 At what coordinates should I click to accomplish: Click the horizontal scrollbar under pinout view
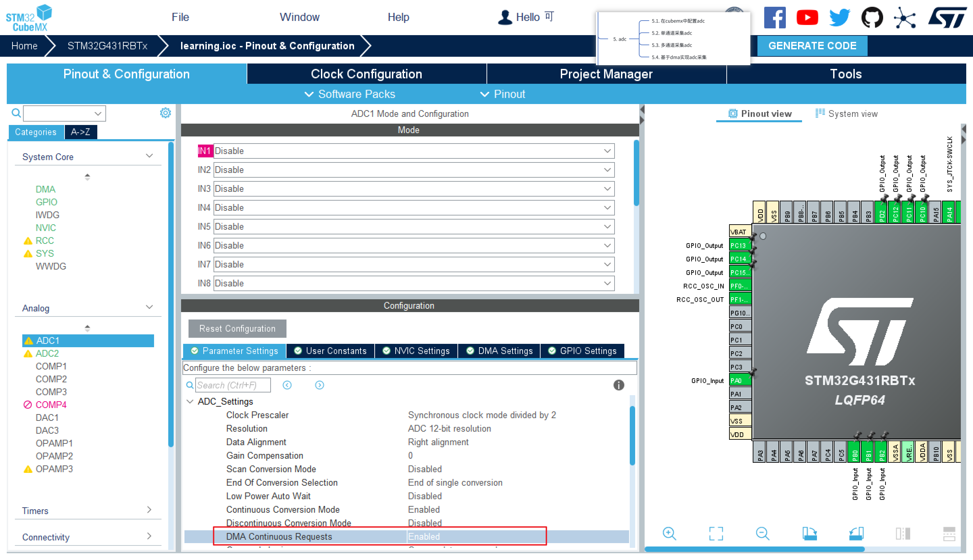[754, 549]
